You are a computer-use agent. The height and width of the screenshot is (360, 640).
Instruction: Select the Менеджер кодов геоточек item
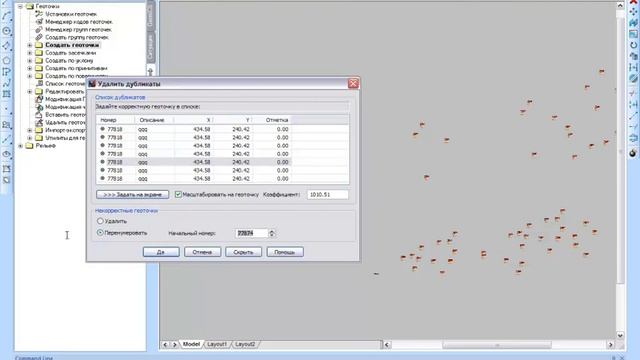pyautogui.click(x=79, y=22)
